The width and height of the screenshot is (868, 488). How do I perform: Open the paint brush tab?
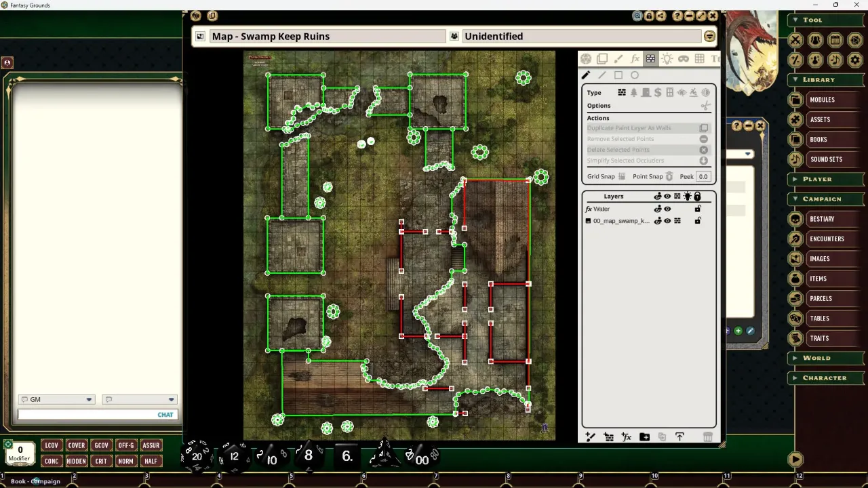pyautogui.click(x=618, y=59)
